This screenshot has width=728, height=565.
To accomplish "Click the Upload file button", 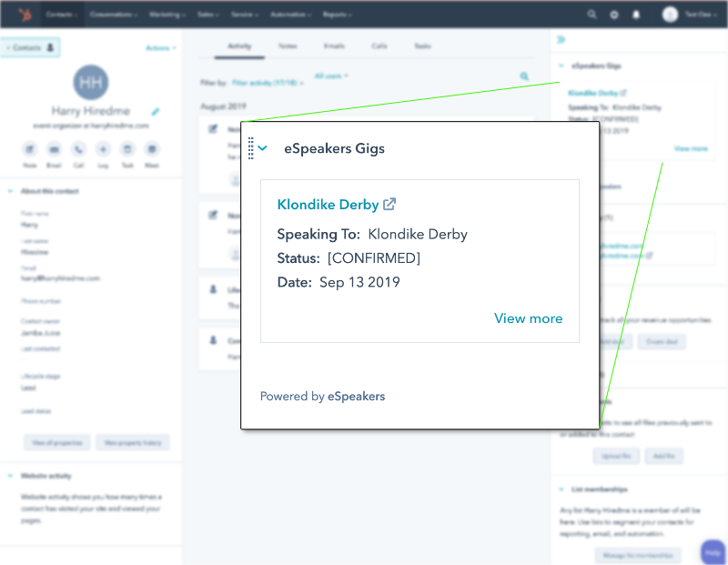I will click(616, 456).
